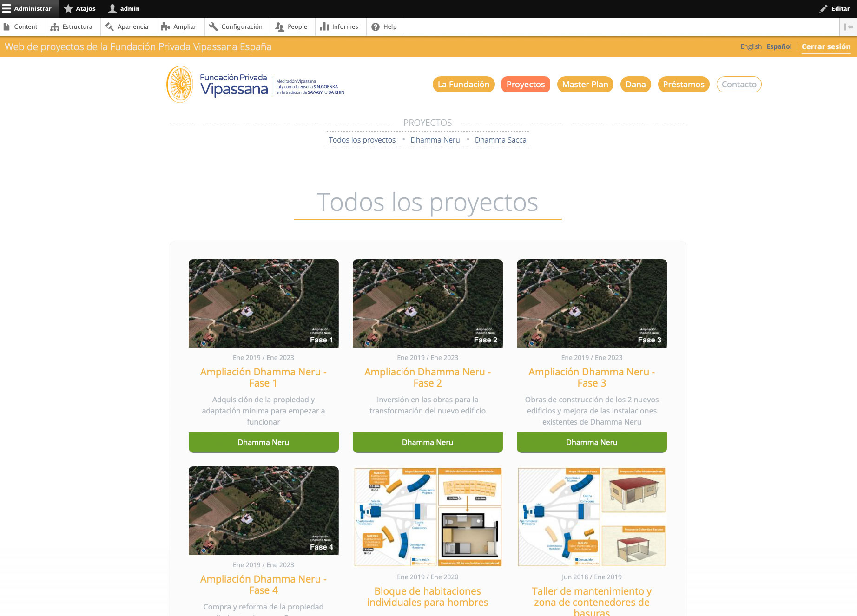This screenshot has width=857, height=616.
Task: Open the admin user menu
Action: pos(124,8)
